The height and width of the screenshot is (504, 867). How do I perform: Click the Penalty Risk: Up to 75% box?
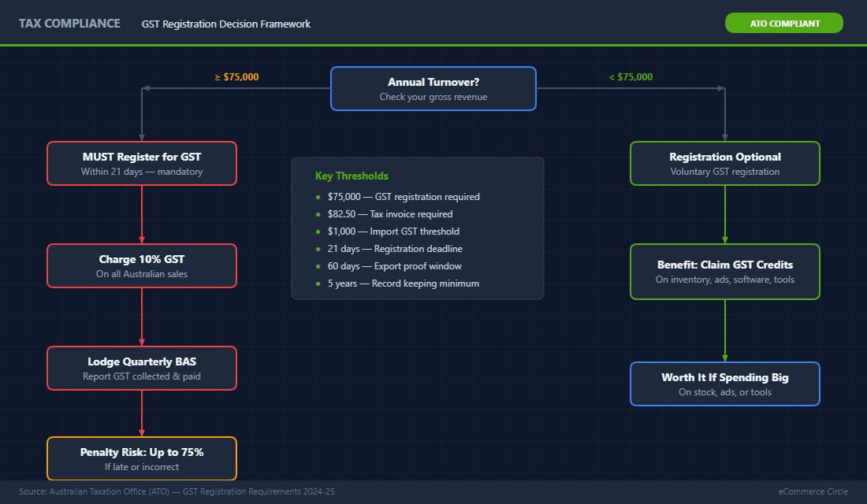(142, 458)
